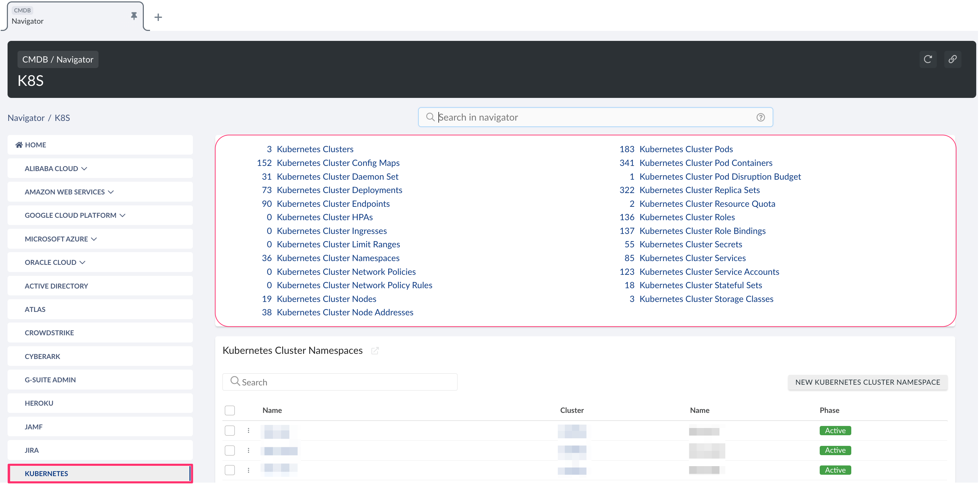Open a new browser tab with the plus button
This screenshot has width=980, height=484.
(158, 17)
